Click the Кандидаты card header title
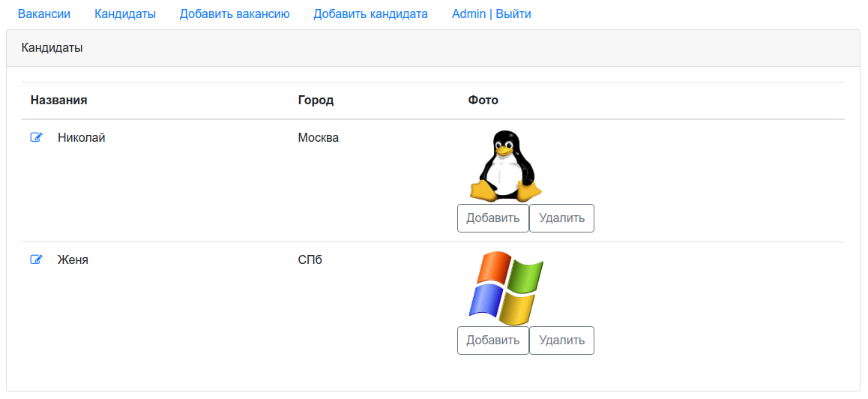Screen dimensions: 868x399 (x=52, y=48)
